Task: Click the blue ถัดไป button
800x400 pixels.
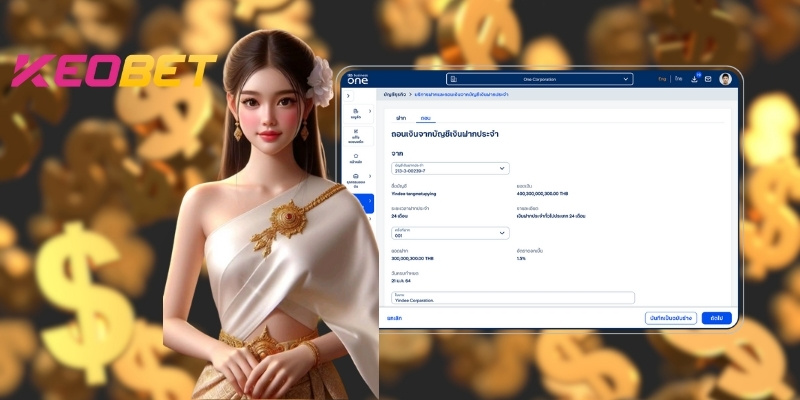Action: [x=716, y=318]
